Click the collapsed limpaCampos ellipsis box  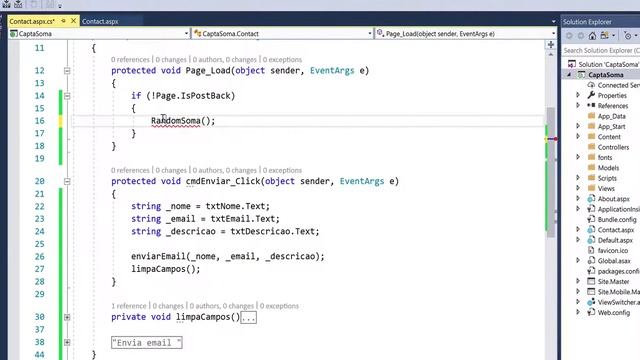click(249, 317)
